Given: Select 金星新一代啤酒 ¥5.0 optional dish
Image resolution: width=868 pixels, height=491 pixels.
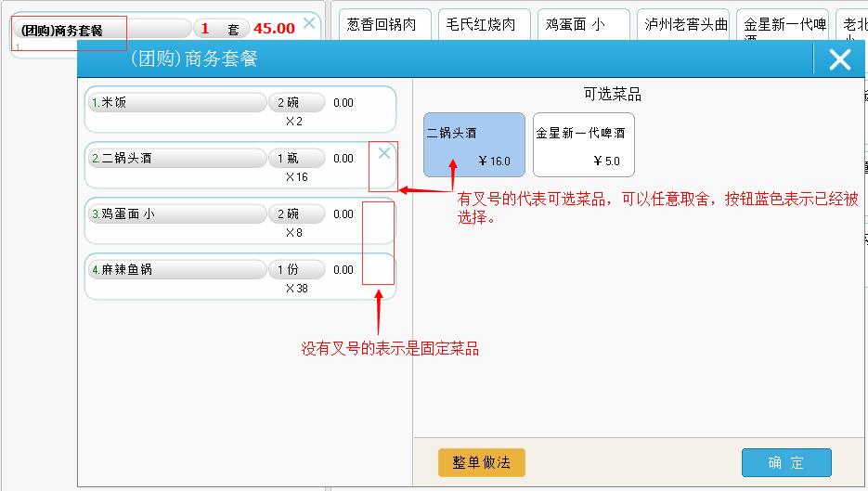Looking at the screenshot, I should (583, 145).
